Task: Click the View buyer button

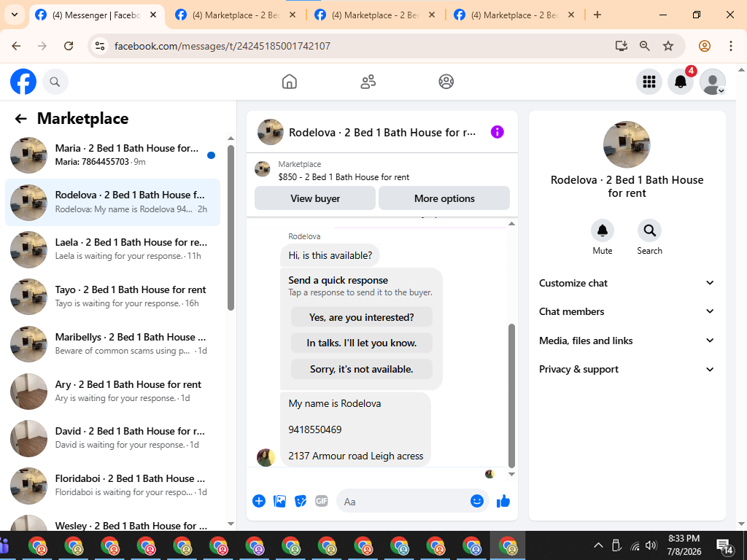Action: coord(315,198)
